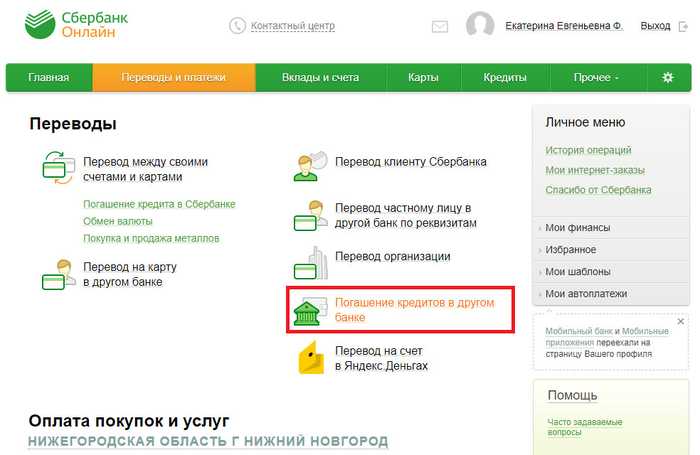
Task: Expand Мои автоплатежи section
Action: coord(611,294)
